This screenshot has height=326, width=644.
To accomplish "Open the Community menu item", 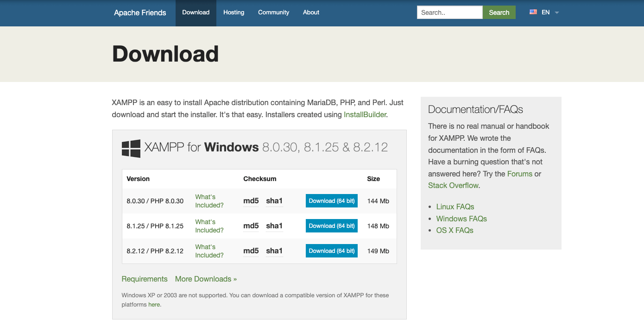I will [x=273, y=13].
